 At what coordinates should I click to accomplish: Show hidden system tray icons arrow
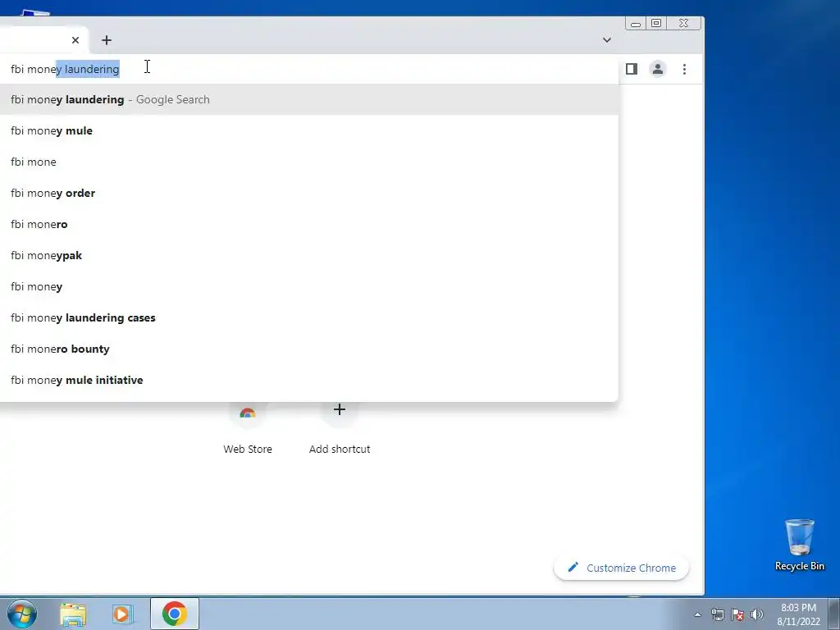[x=697, y=614]
